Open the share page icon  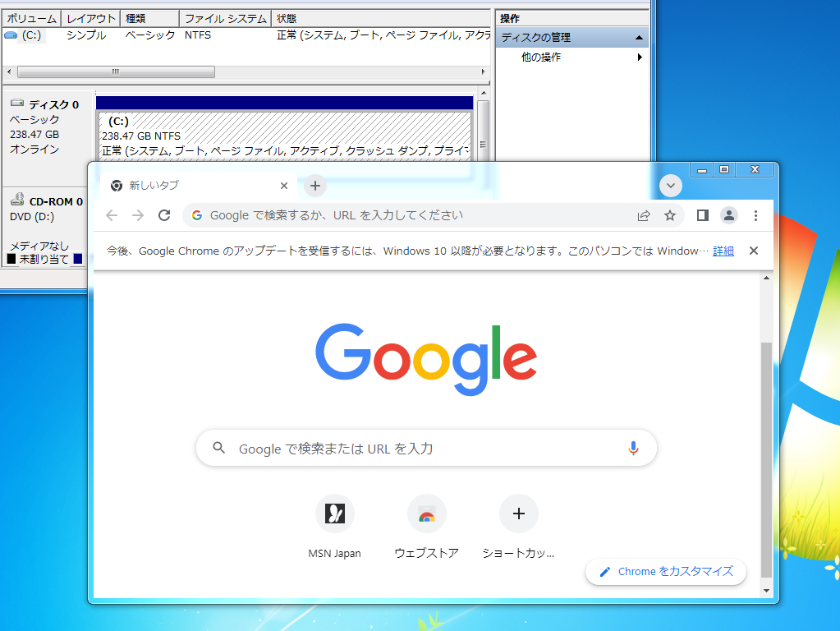click(644, 214)
